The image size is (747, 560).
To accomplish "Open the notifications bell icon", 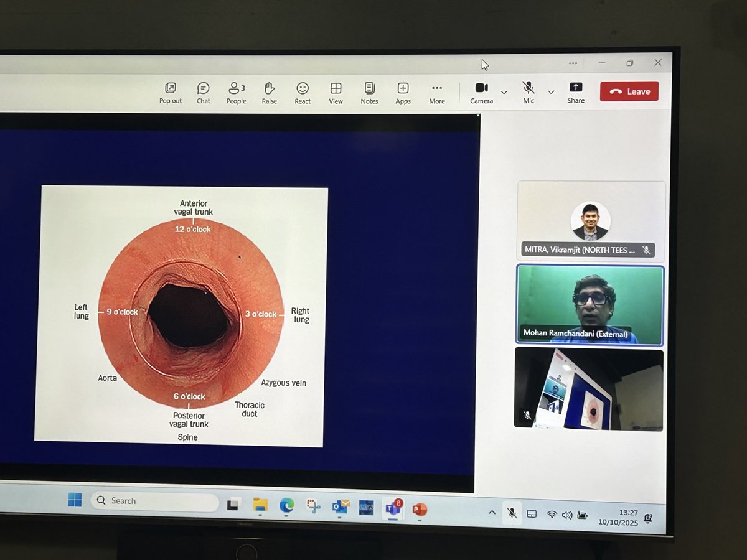I will [x=649, y=518].
